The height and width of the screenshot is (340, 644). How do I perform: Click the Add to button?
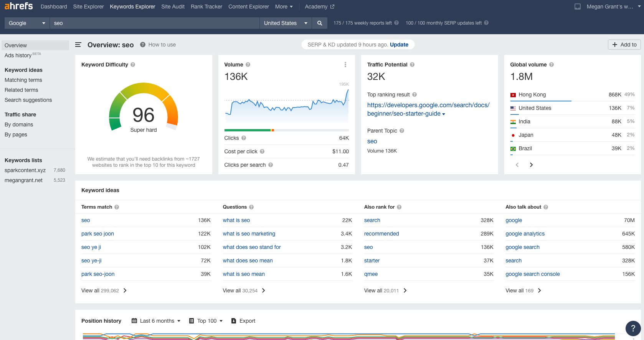[x=624, y=45]
